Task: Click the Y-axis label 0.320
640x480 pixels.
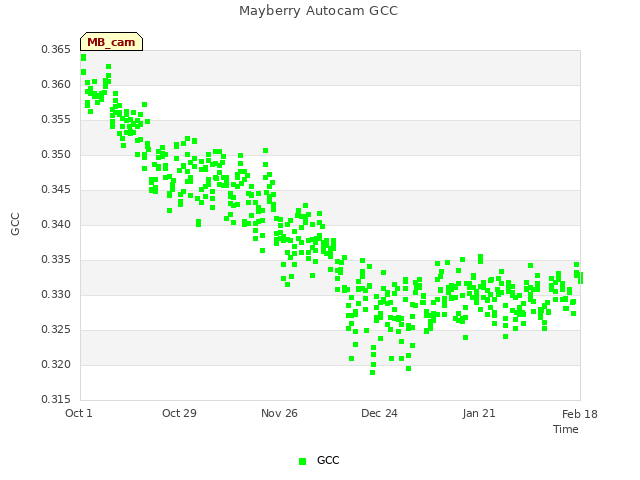Action: (x=56, y=364)
